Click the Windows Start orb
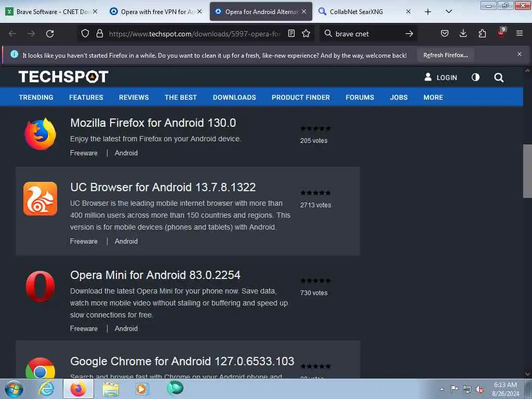Viewport: 532px width, 399px height. (x=14, y=389)
